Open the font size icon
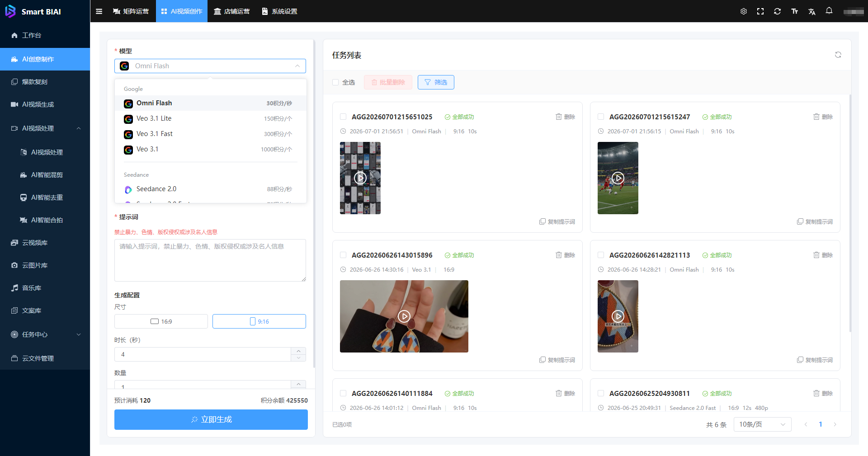Image resolution: width=868 pixels, height=456 pixels. [795, 11]
